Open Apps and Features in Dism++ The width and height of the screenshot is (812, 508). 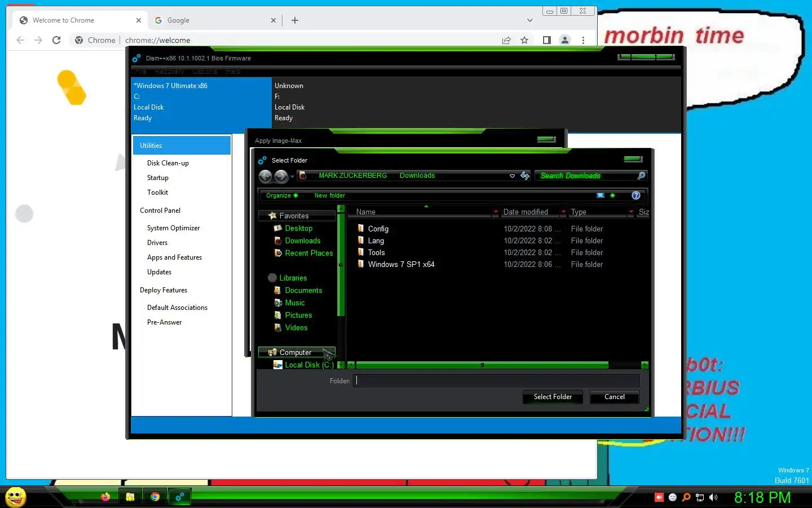pos(174,257)
